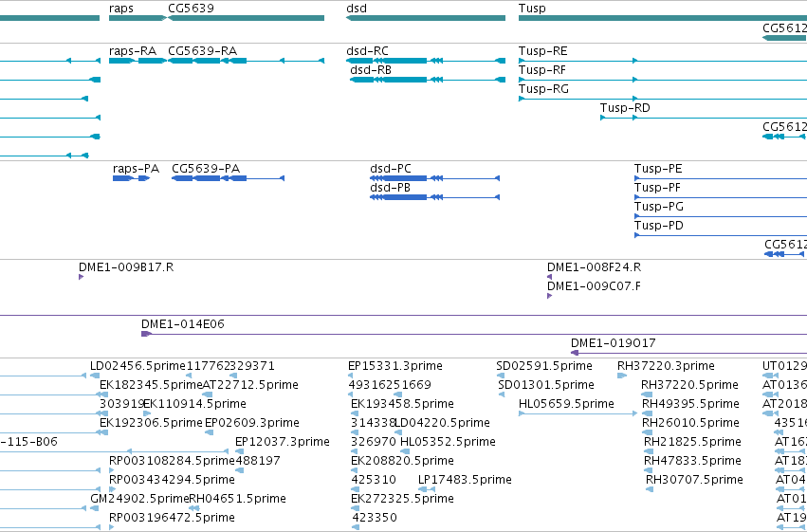Click the EP15331.3prime EST label
Viewport: 807px width, 532px height.
395,366
